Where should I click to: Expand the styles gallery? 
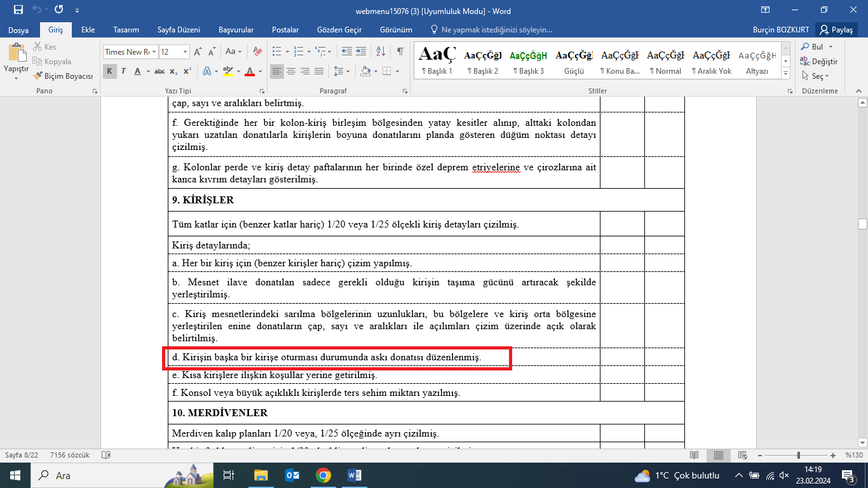(x=786, y=74)
